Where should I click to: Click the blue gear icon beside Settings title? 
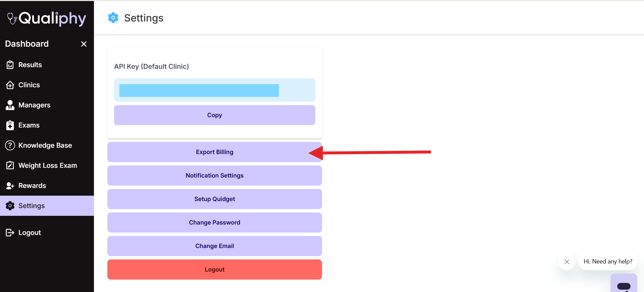[113, 18]
